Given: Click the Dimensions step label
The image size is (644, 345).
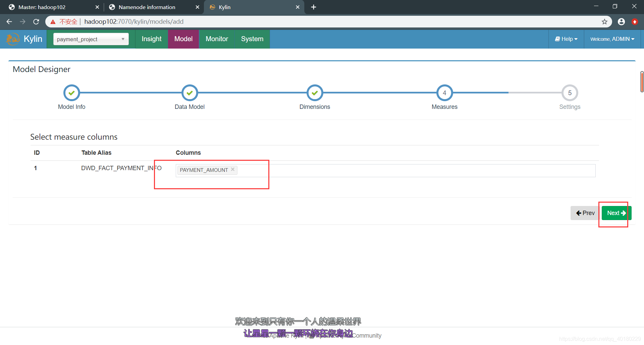Looking at the screenshot, I should (315, 107).
